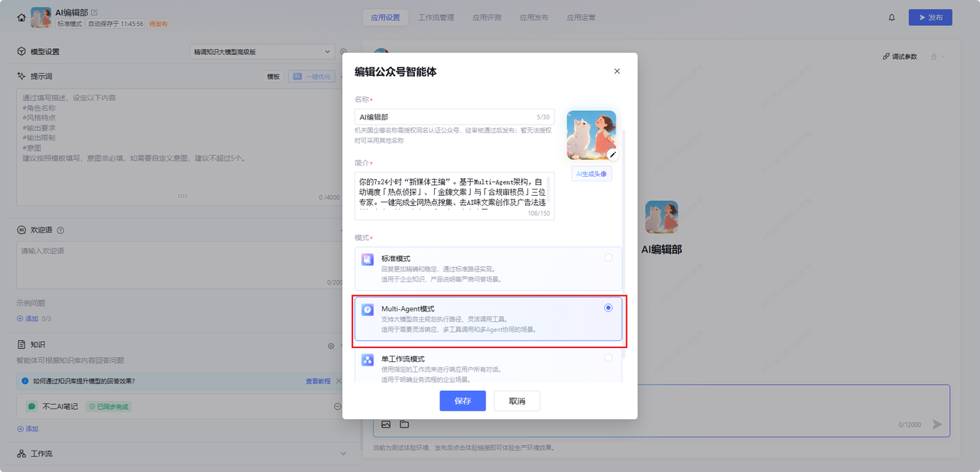Open model settings gear next to model dropdown
Screen dimensions: 980x472
click(x=343, y=51)
